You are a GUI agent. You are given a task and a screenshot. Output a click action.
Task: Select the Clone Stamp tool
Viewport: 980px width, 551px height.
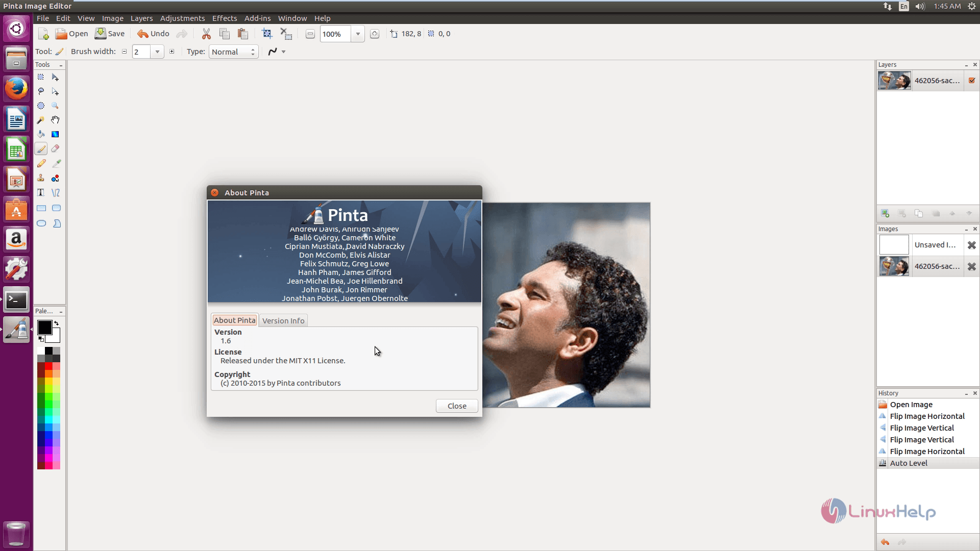[41, 178]
